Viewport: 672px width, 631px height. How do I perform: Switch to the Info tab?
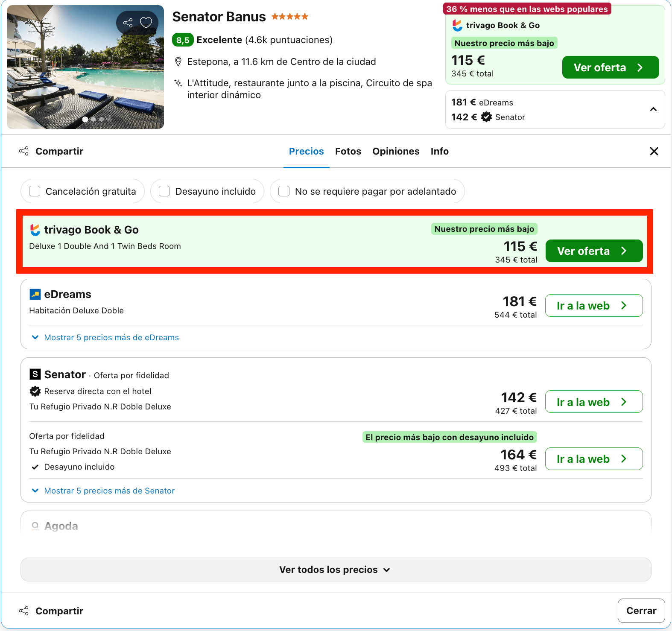point(440,151)
